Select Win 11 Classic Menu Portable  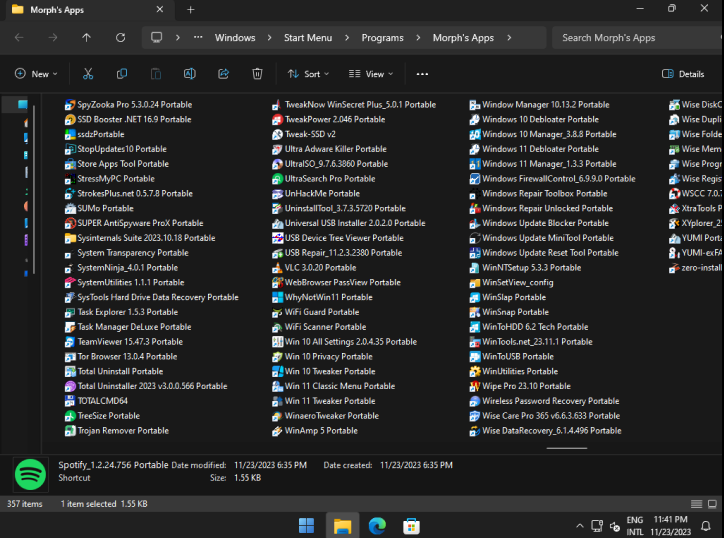pos(334,386)
